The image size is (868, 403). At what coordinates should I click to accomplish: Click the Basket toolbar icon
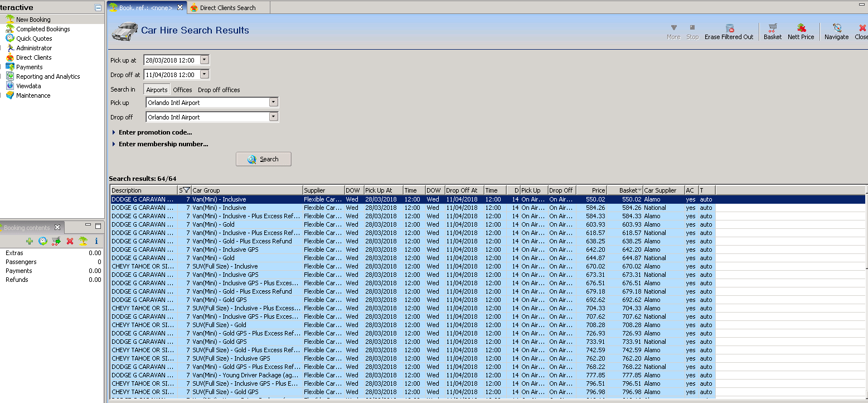(772, 28)
